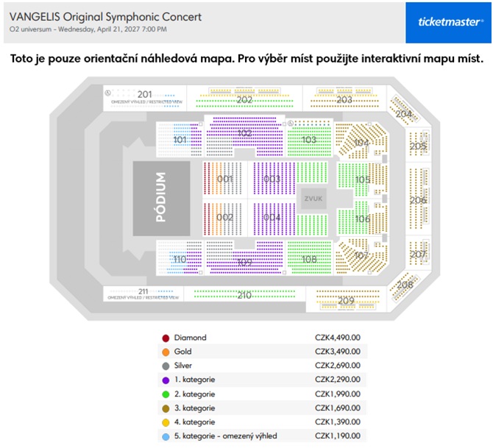
Task: Click the 2. kategorie green dot
Action: coord(166,394)
